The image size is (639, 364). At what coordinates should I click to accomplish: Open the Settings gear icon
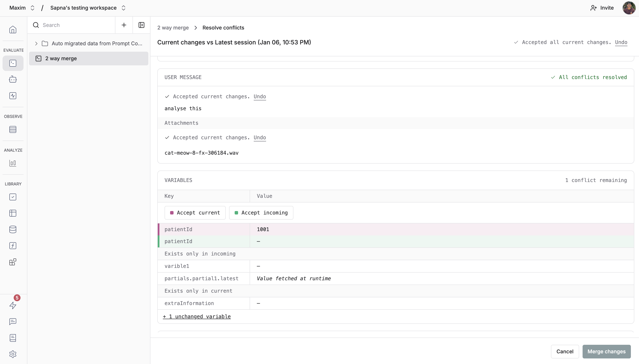point(13,354)
